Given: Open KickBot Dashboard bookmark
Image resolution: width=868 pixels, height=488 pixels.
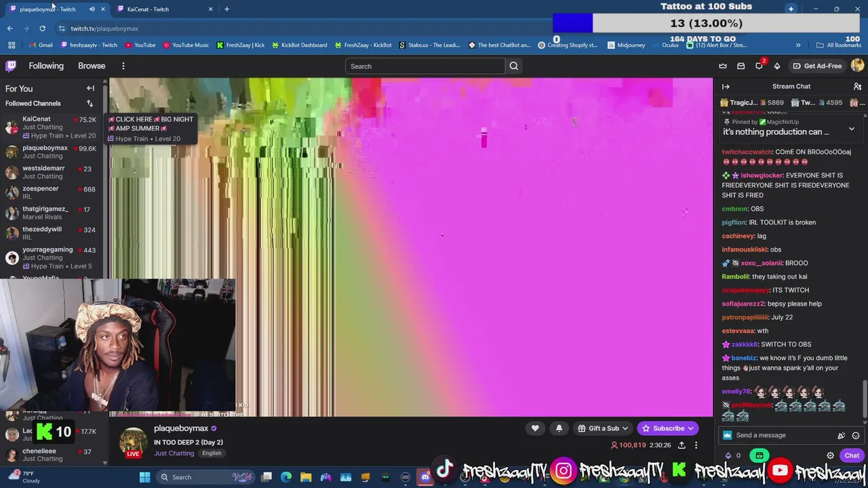Looking at the screenshot, I should pos(299,45).
